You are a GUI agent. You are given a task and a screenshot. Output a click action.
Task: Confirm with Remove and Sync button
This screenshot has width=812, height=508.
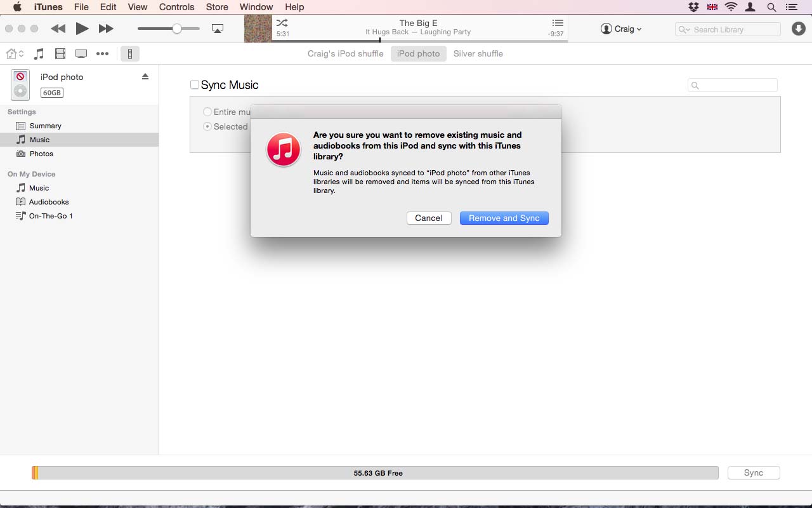[x=504, y=218]
